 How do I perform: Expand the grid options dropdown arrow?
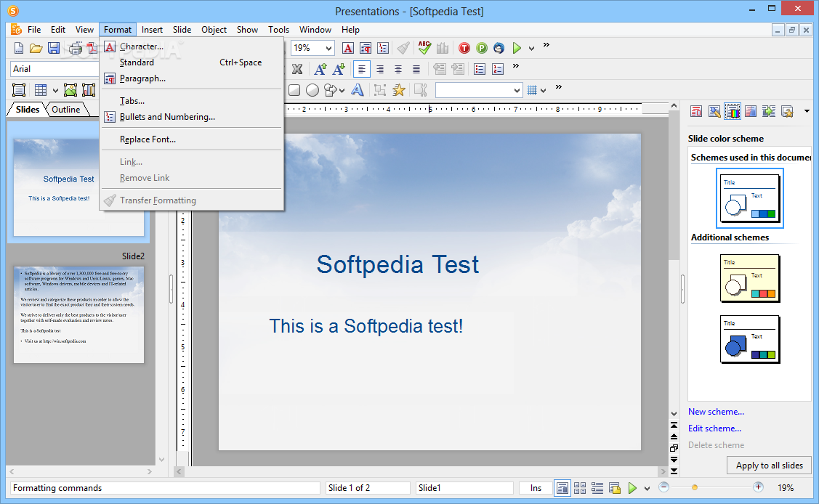[x=544, y=91]
